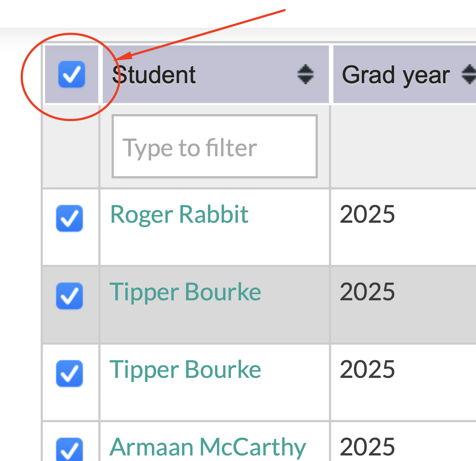The width and height of the screenshot is (476, 461).
Task: Click empty filter cell under Grad year
Action: click(x=403, y=146)
